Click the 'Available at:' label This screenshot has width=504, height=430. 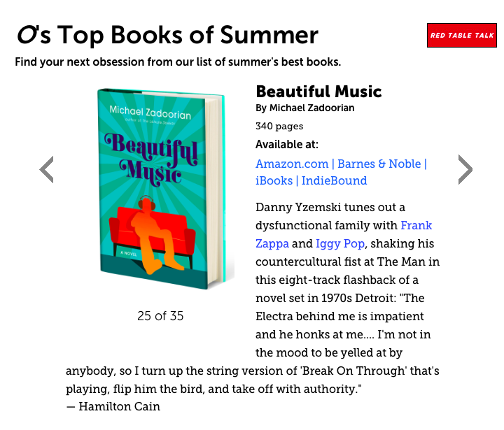pyautogui.click(x=287, y=145)
